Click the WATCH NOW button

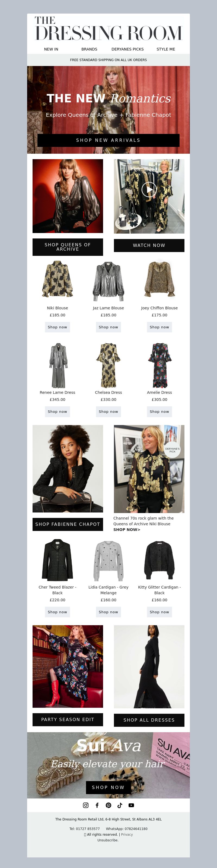[149, 245]
